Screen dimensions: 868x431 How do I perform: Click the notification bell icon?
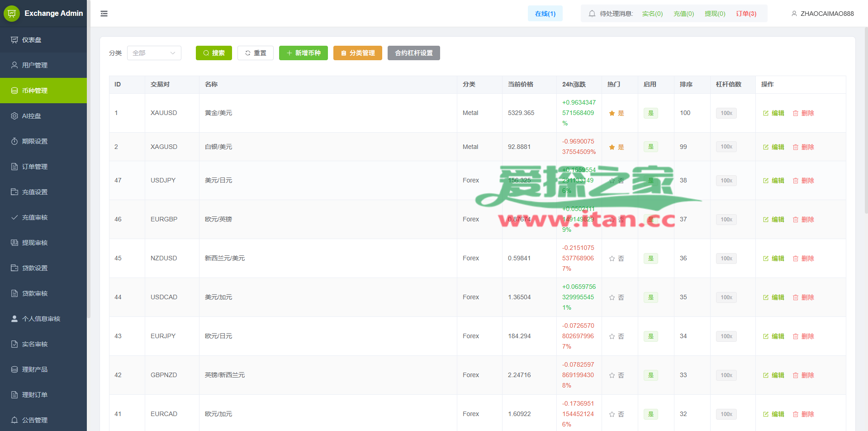click(x=592, y=14)
